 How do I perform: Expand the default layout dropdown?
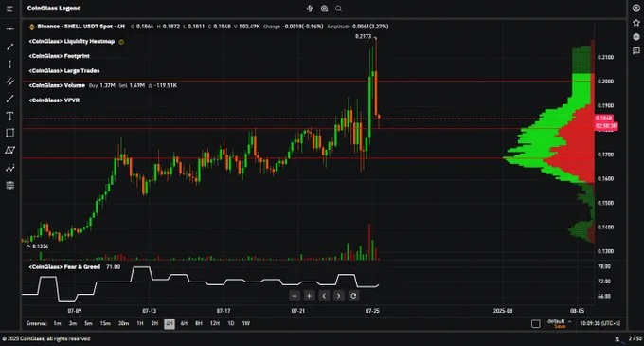560,321
